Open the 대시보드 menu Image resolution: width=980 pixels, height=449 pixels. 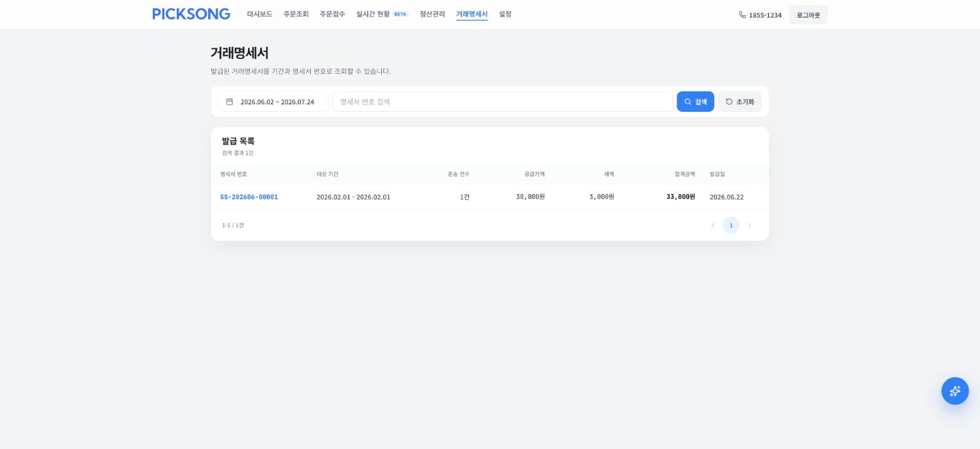click(259, 14)
